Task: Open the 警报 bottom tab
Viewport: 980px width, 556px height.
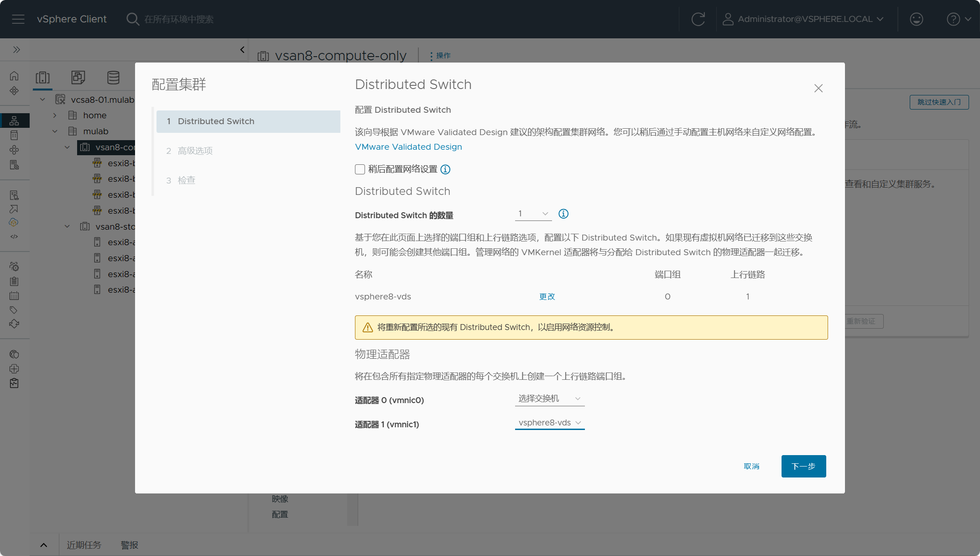Action: point(130,545)
